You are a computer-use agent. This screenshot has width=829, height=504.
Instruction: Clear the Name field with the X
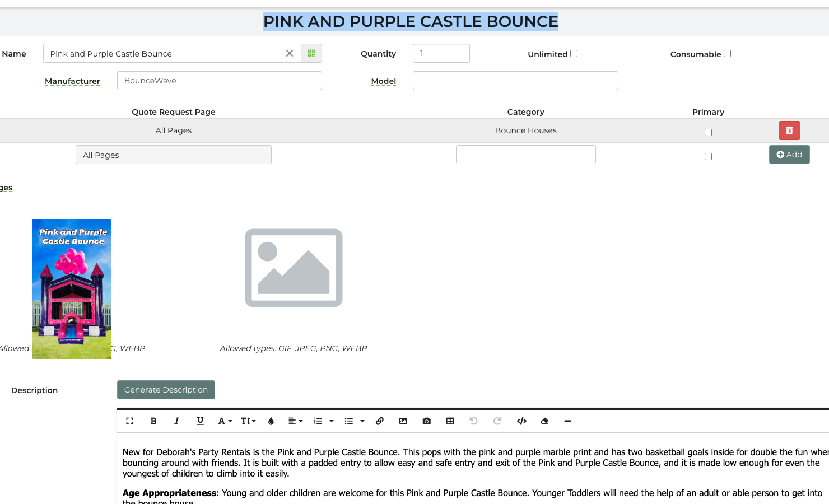tap(290, 54)
